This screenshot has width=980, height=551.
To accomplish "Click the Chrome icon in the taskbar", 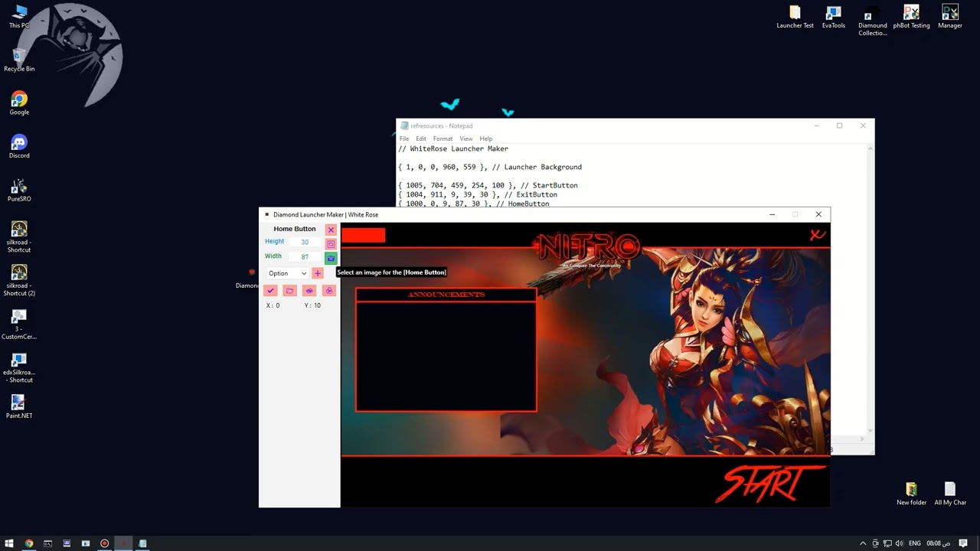I will tap(29, 543).
